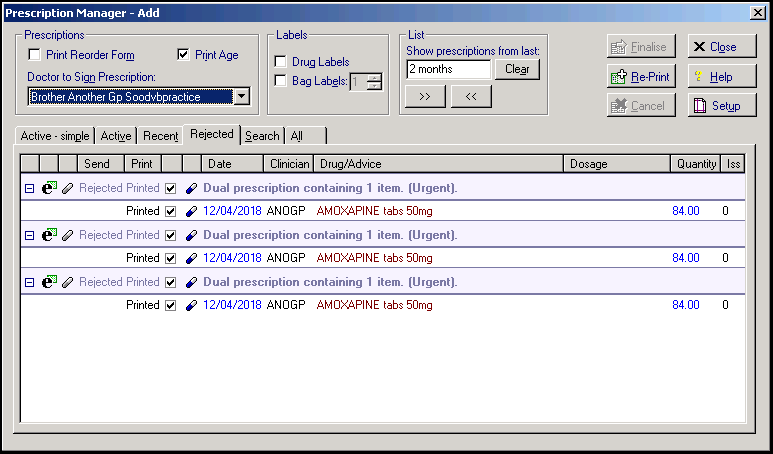Switch to the Active - simple tab
The height and width of the screenshot is (454, 773).
point(55,136)
